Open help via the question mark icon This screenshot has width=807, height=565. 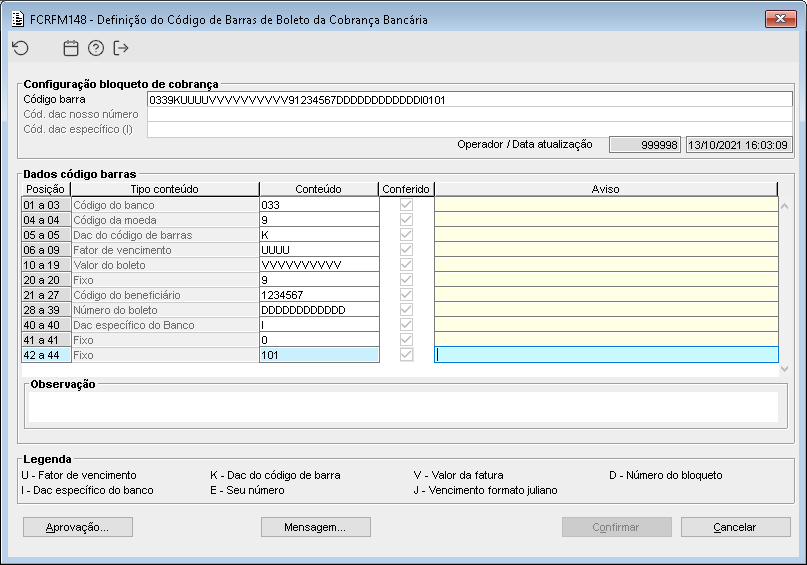pyautogui.click(x=96, y=47)
